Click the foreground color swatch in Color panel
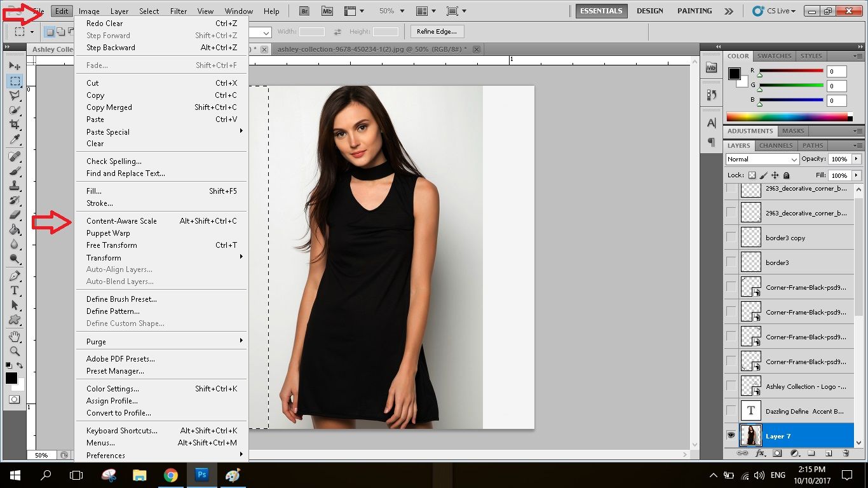This screenshot has height=488, width=868. [x=735, y=74]
